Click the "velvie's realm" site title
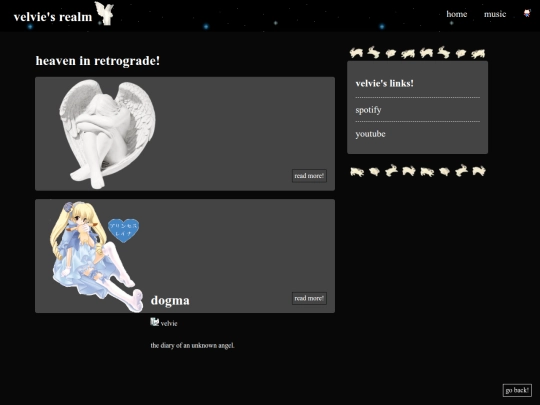The width and height of the screenshot is (540, 405). (x=53, y=17)
